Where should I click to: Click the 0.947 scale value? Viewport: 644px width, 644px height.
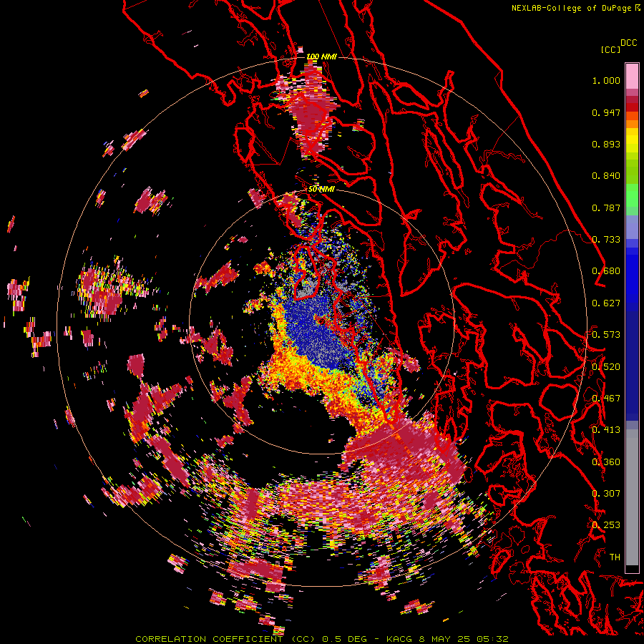pos(606,113)
